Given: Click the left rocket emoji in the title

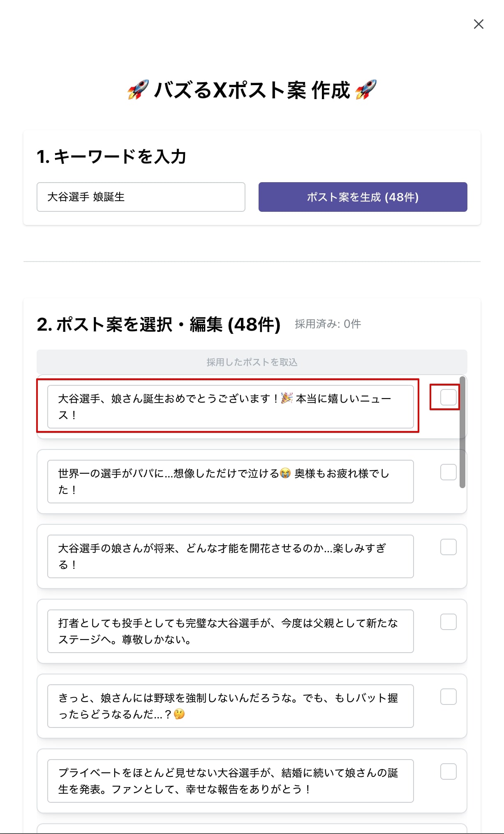Looking at the screenshot, I should 138,90.
